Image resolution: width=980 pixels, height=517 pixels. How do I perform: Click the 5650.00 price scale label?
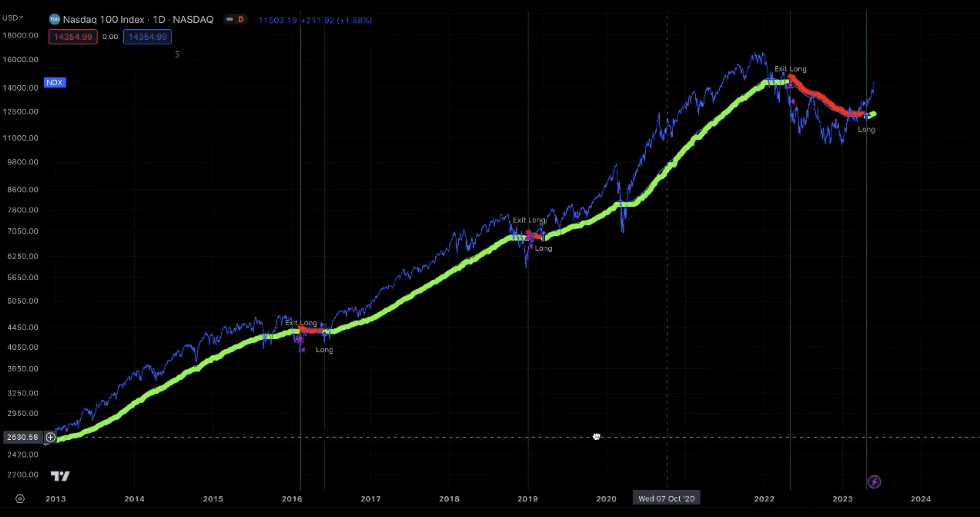point(23,278)
